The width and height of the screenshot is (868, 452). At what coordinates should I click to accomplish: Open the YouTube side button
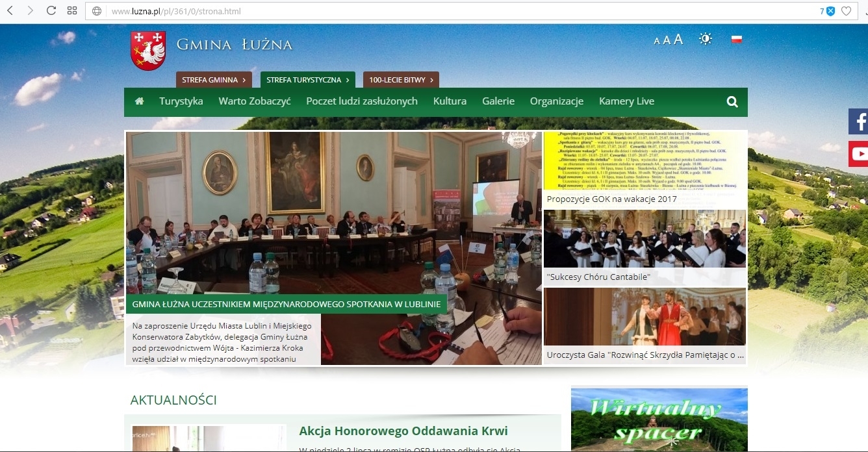[x=859, y=154]
